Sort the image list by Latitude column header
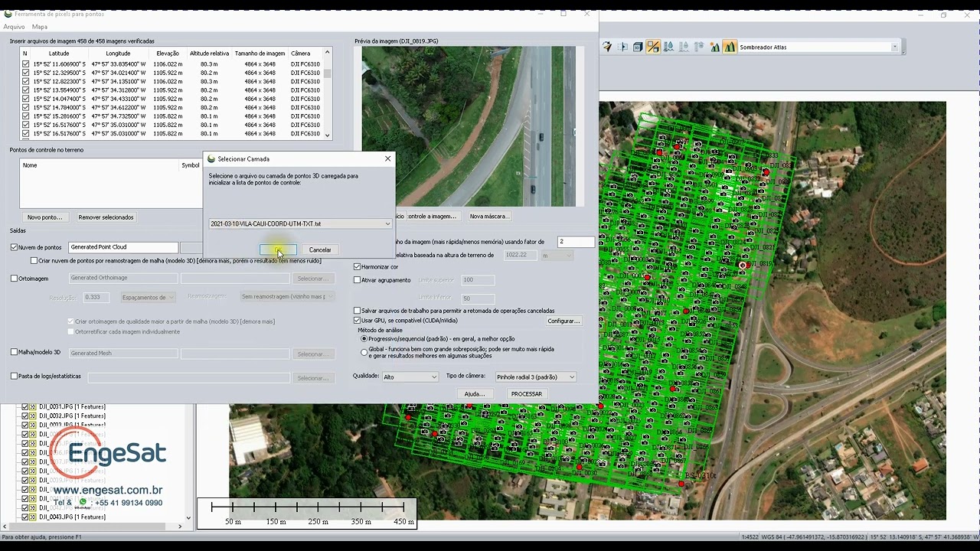980x551 pixels. click(59, 54)
